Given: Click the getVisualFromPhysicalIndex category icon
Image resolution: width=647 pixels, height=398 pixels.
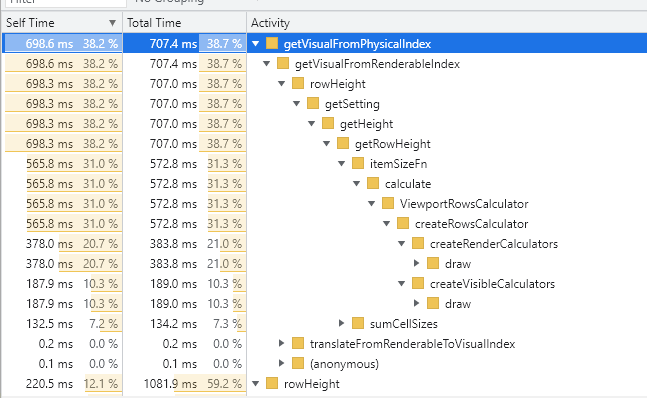Looking at the screenshot, I should click(x=272, y=43).
